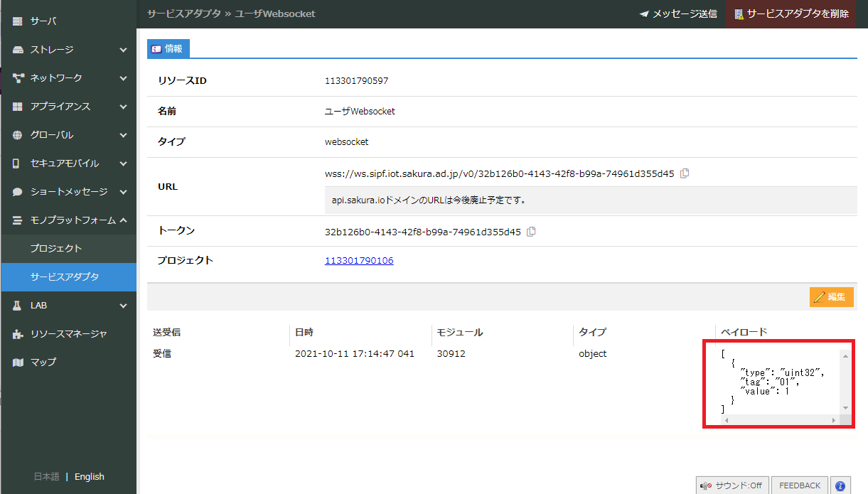Copy the トークン value with copy icon

click(531, 232)
